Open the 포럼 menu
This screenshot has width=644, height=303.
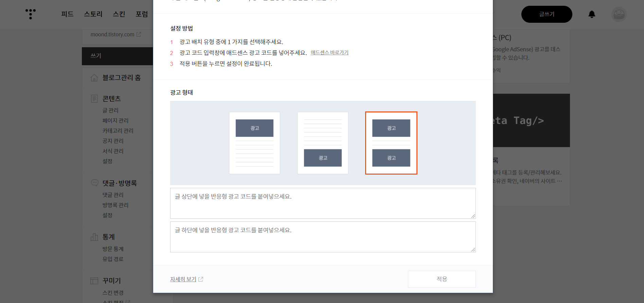tap(142, 14)
